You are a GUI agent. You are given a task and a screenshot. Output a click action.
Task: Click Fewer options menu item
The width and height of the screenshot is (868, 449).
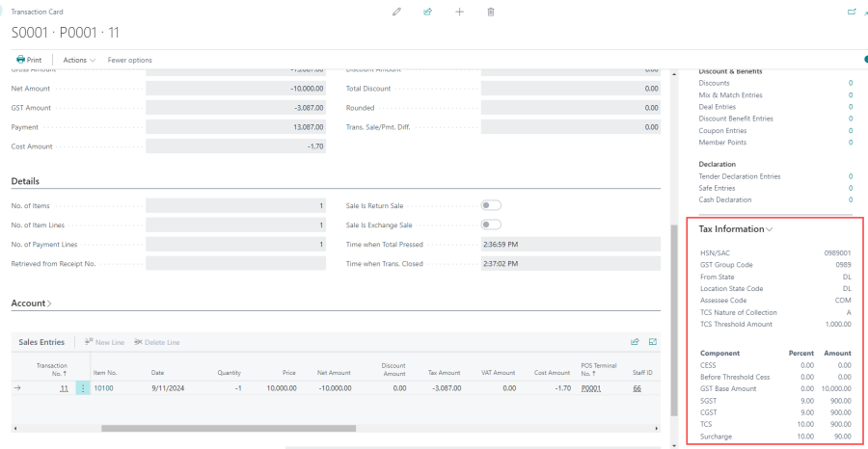pyautogui.click(x=129, y=60)
